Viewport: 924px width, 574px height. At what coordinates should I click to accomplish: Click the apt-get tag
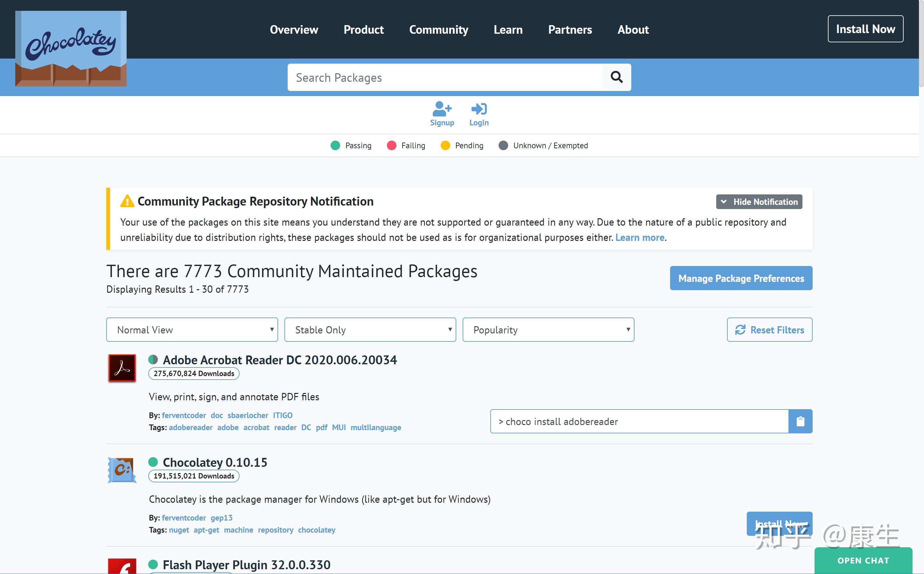click(206, 530)
